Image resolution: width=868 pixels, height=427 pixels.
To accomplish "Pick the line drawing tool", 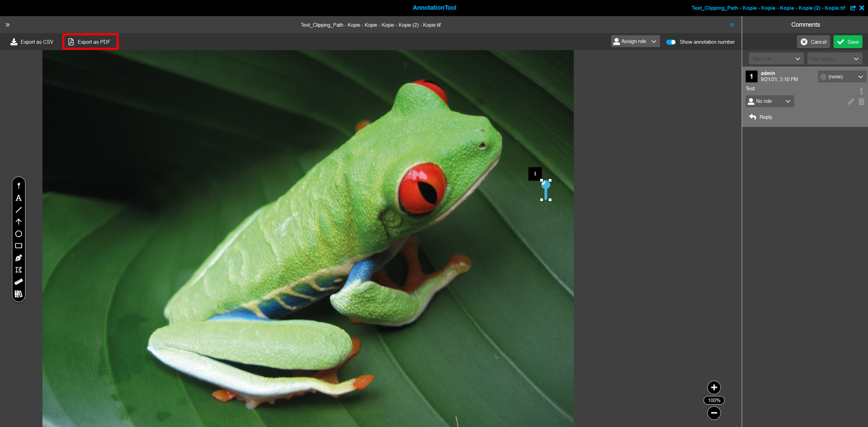I will click(18, 210).
